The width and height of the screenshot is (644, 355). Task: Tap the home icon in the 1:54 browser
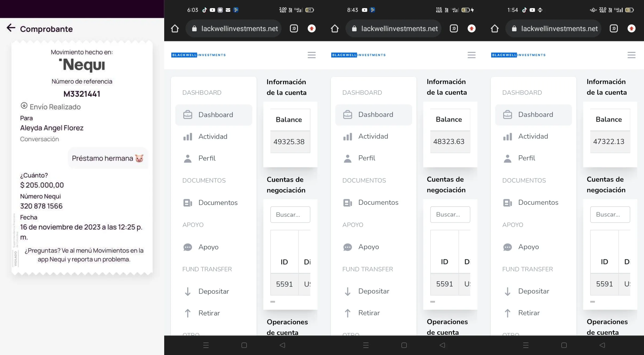click(495, 28)
